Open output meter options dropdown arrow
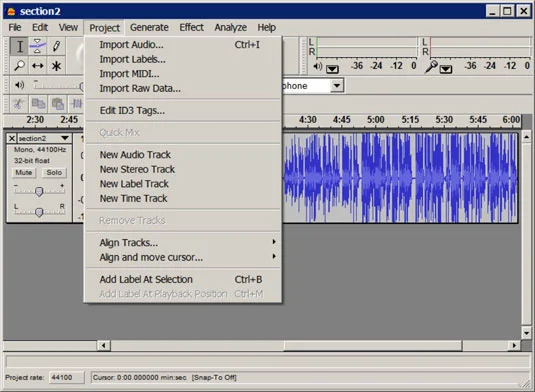Viewport: 535px width, 392px height. (x=332, y=69)
